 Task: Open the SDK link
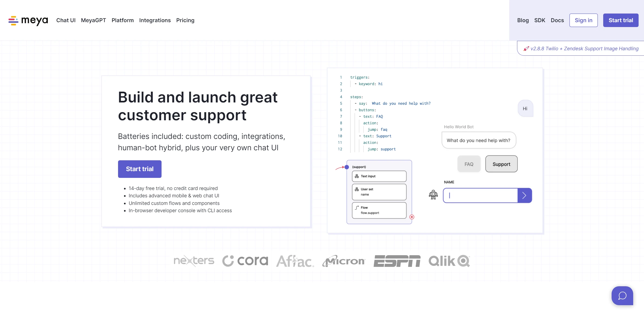pyautogui.click(x=540, y=20)
